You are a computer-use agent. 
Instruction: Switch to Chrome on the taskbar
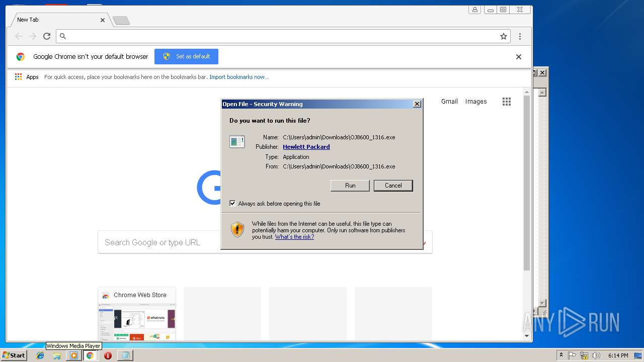pos(90,355)
